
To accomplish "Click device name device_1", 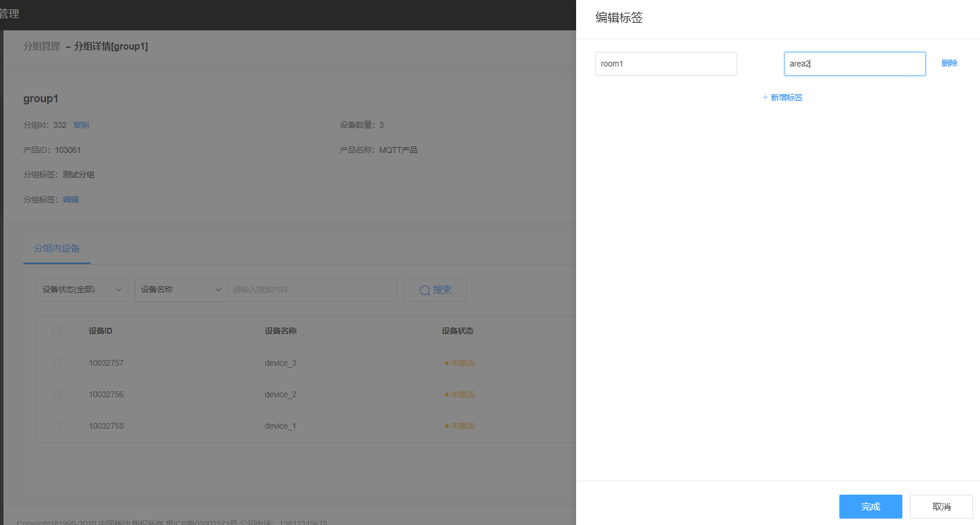I will click(281, 426).
